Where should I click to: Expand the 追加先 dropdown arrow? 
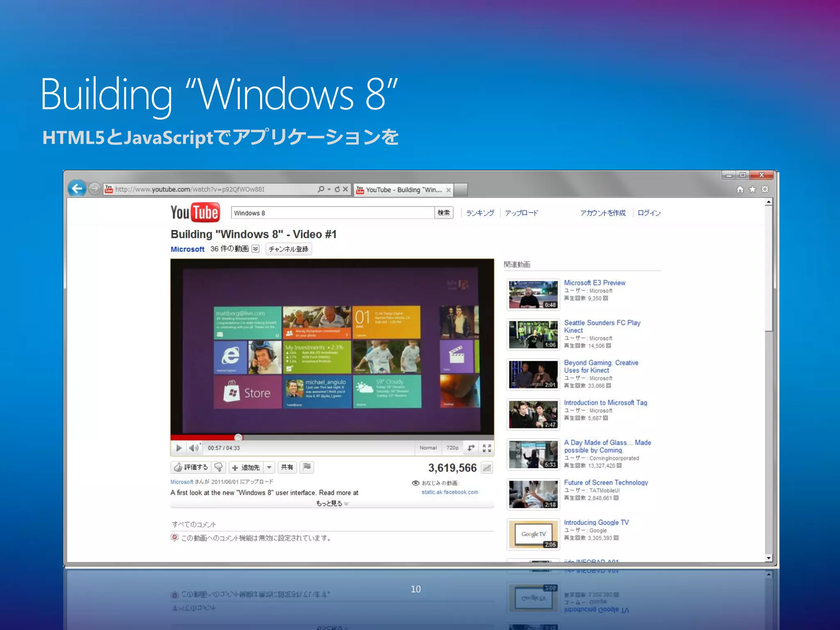[269, 467]
